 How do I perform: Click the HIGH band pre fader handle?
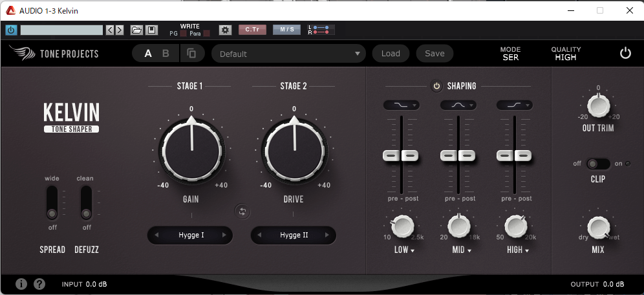505,155
